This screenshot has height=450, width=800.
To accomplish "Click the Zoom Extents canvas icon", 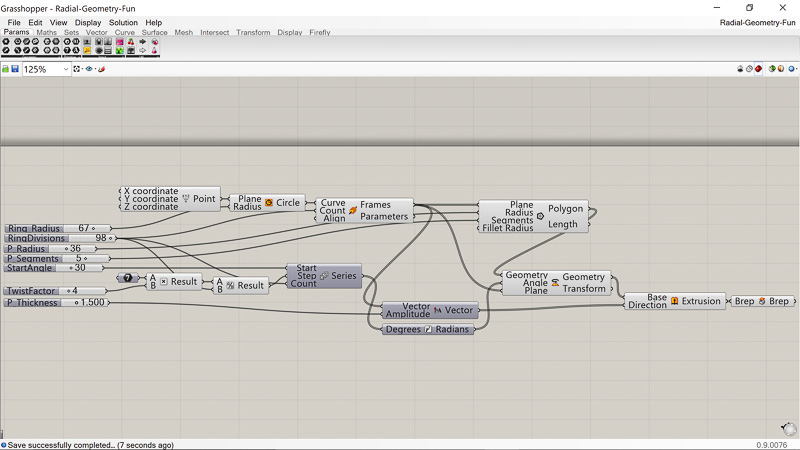I will [x=77, y=69].
